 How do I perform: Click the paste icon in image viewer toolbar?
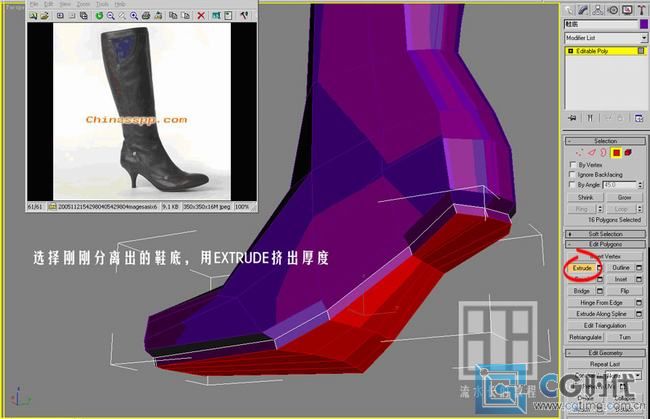[186, 16]
